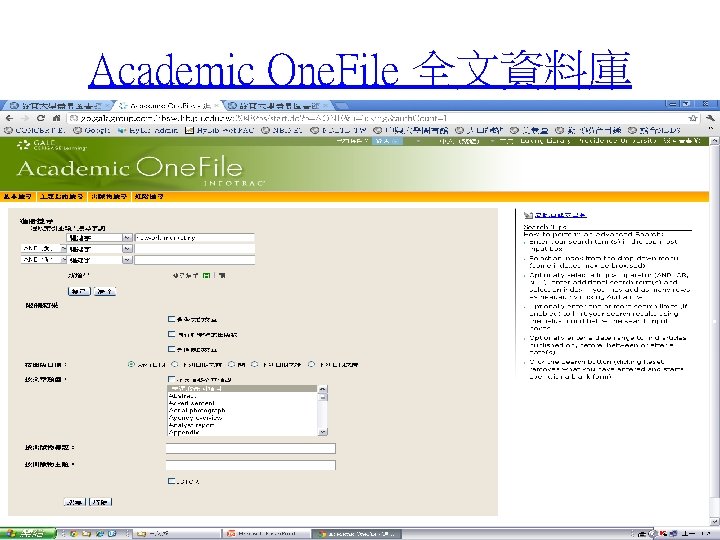Switch to the PowerPoint taskbar item
The image size is (720, 540).
[267, 534]
